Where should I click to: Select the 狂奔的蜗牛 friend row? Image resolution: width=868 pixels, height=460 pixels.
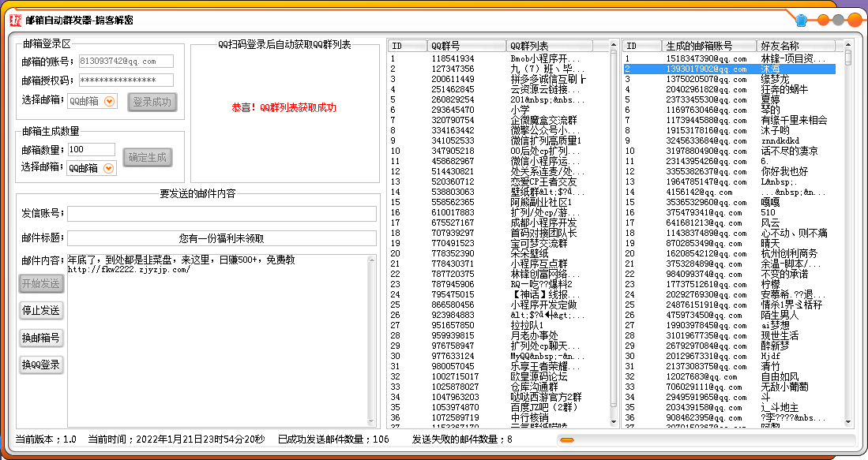coord(729,90)
